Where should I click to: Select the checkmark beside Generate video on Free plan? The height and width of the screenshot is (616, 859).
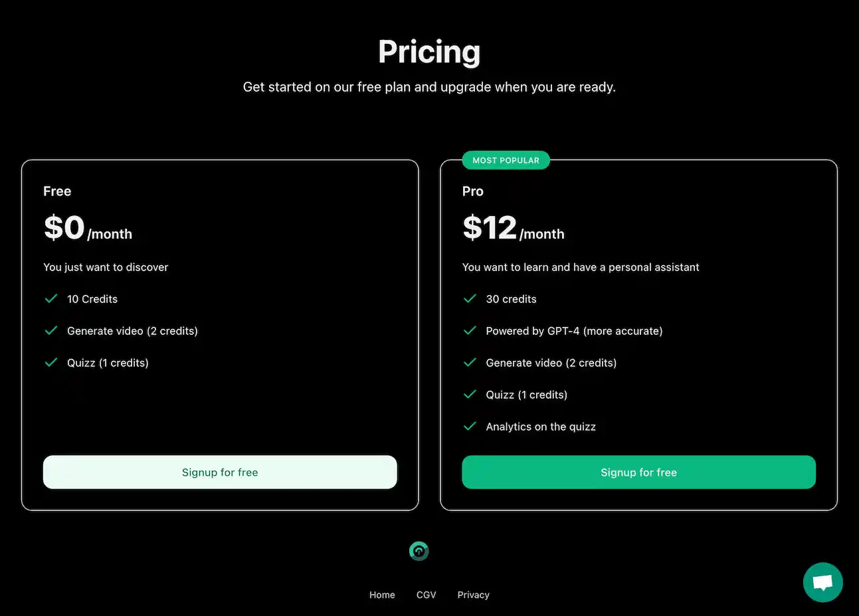coord(50,330)
